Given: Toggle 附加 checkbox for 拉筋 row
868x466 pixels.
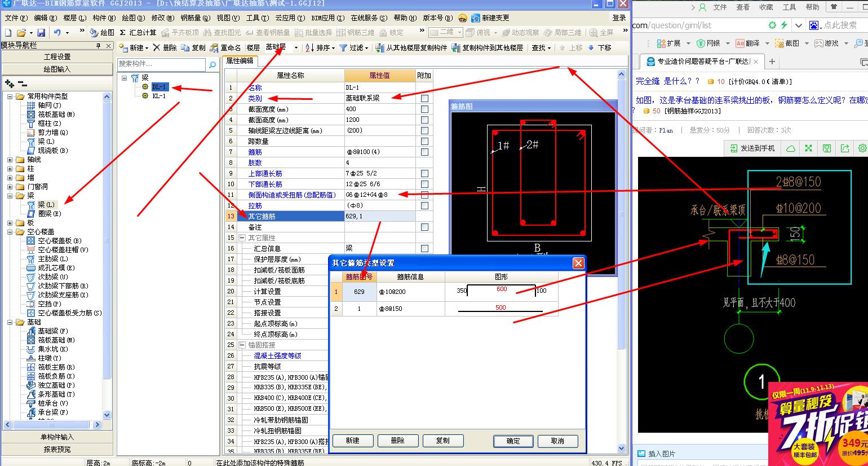Looking at the screenshot, I should 424,205.
